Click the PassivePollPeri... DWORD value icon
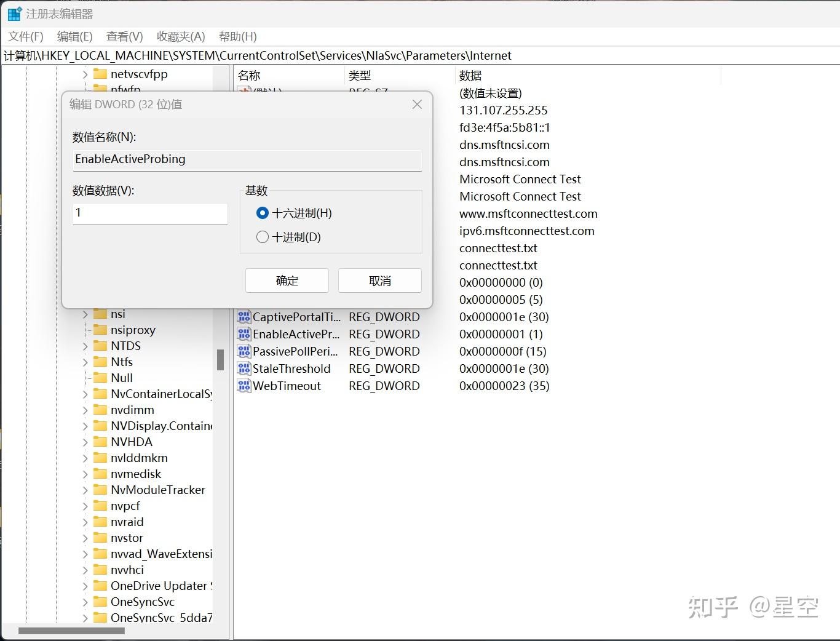840x641 pixels. tap(244, 351)
